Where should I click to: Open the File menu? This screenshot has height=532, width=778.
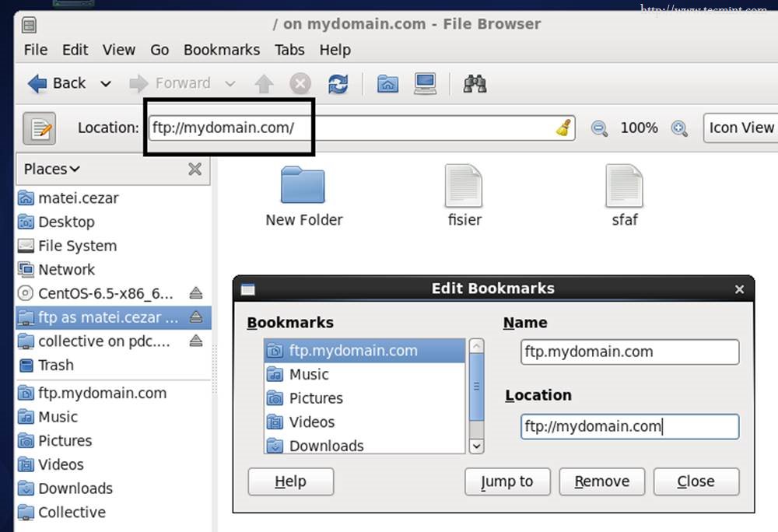click(36, 50)
